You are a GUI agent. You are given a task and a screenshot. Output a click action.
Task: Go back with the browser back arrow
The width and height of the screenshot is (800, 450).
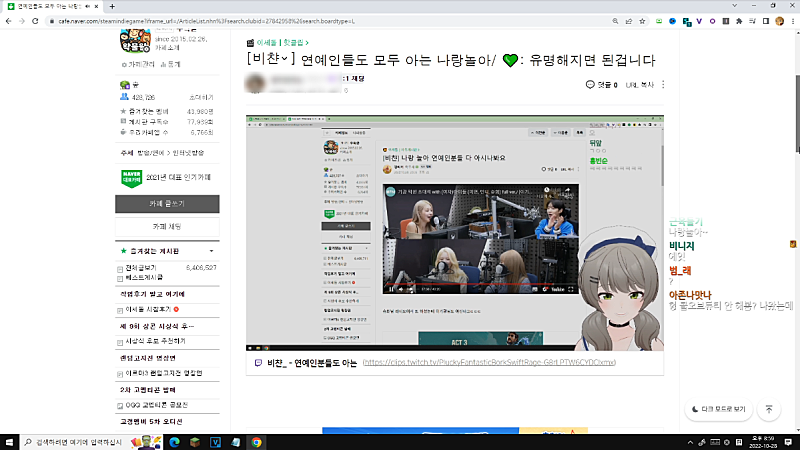point(9,21)
